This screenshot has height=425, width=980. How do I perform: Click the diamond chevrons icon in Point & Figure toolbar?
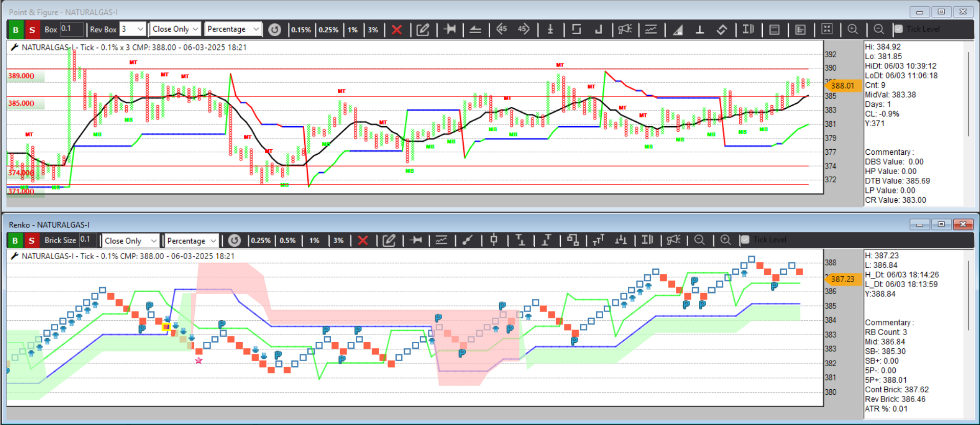[x=722, y=30]
